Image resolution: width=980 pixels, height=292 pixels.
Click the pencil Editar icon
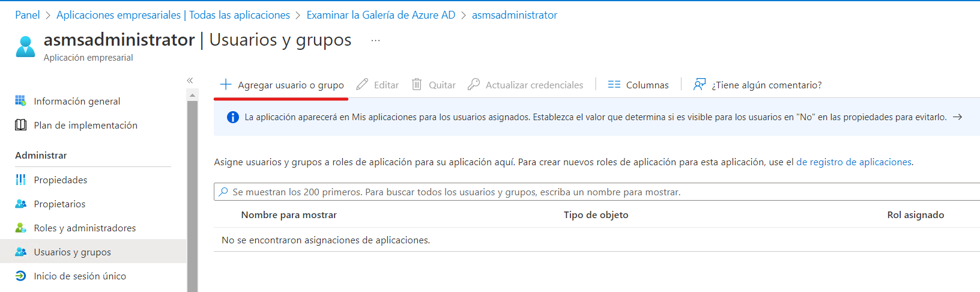362,85
